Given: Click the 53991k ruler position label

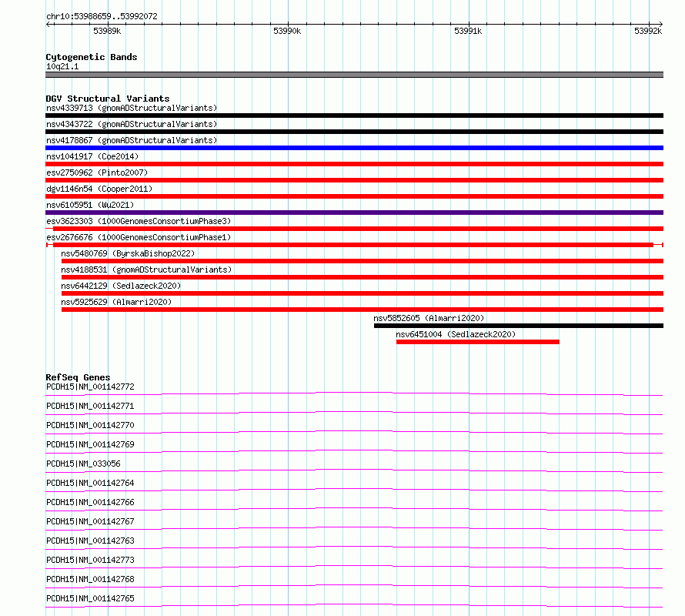Looking at the screenshot, I should point(468,31).
